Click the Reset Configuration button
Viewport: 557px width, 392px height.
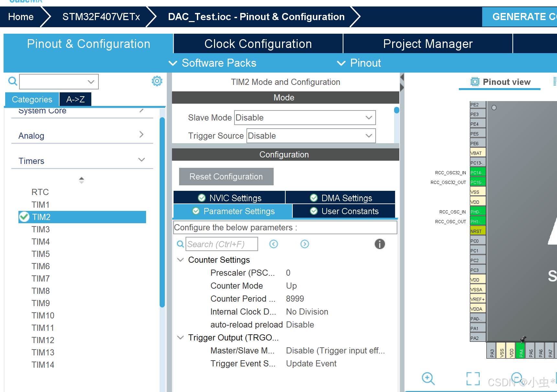[x=226, y=177]
